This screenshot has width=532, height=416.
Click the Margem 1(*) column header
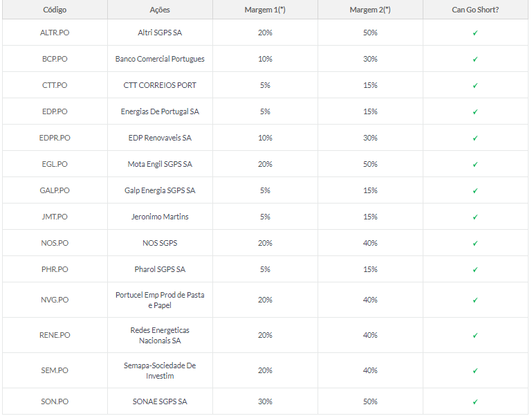point(265,10)
